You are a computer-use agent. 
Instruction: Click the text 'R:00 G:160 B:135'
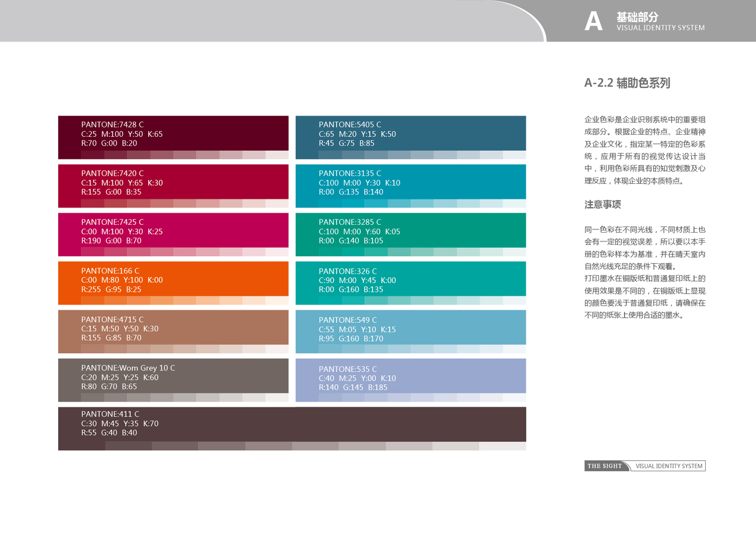pos(351,290)
